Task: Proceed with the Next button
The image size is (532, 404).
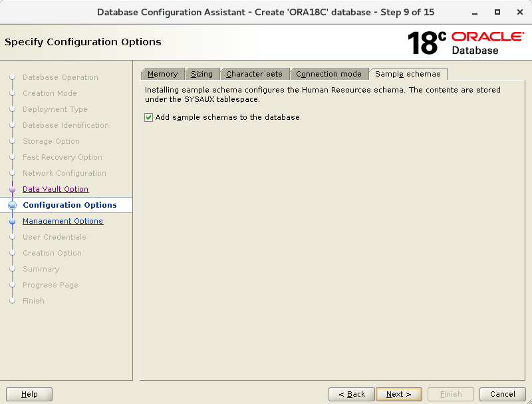Action: point(399,394)
